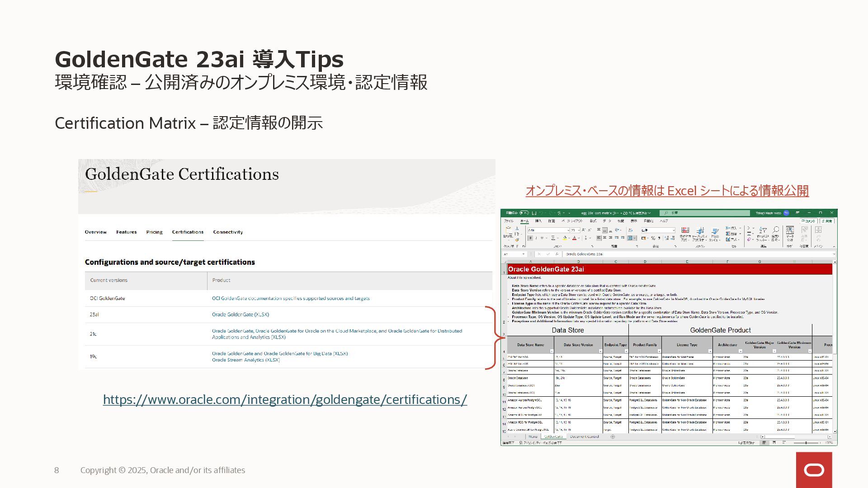Switch to the Document Control sheet tab
Image resolution: width=868 pixels, height=488 pixels.
tap(584, 436)
